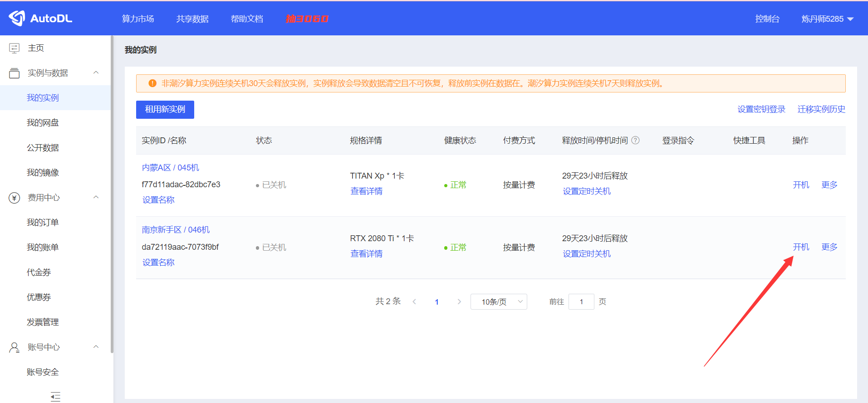This screenshot has width=868, height=403.
Task: Open 算力市场 in the top navigation
Action: pyautogui.click(x=138, y=19)
